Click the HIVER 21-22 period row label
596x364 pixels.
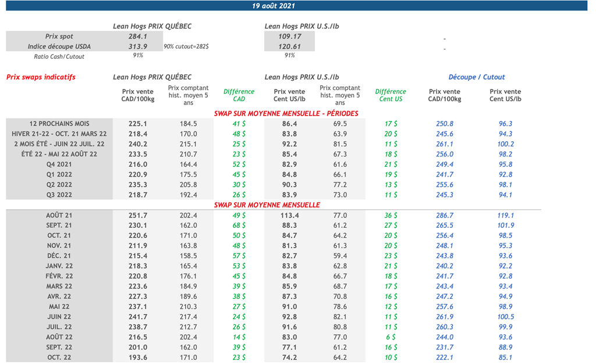pyautogui.click(x=59, y=134)
